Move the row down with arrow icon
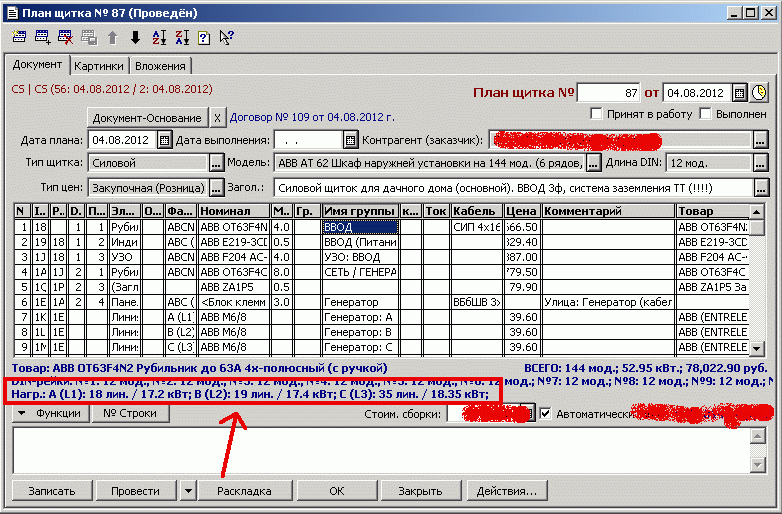The height and width of the screenshot is (514, 782). click(135, 38)
